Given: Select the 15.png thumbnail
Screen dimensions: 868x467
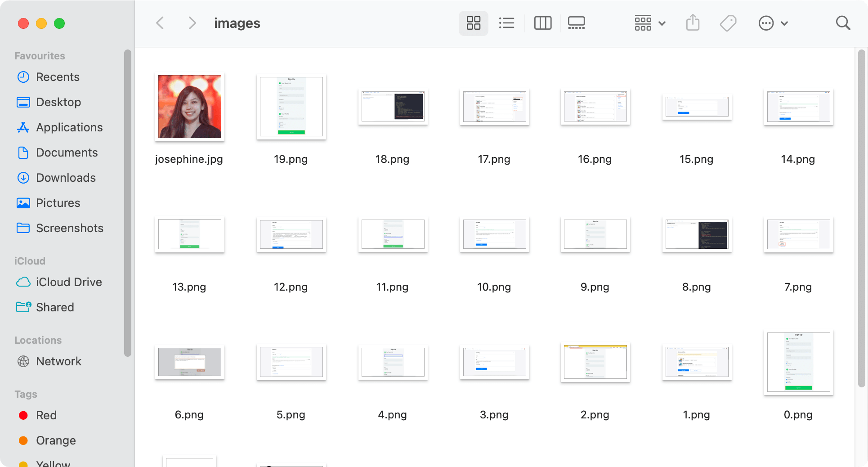Looking at the screenshot, I should (697, 107).
